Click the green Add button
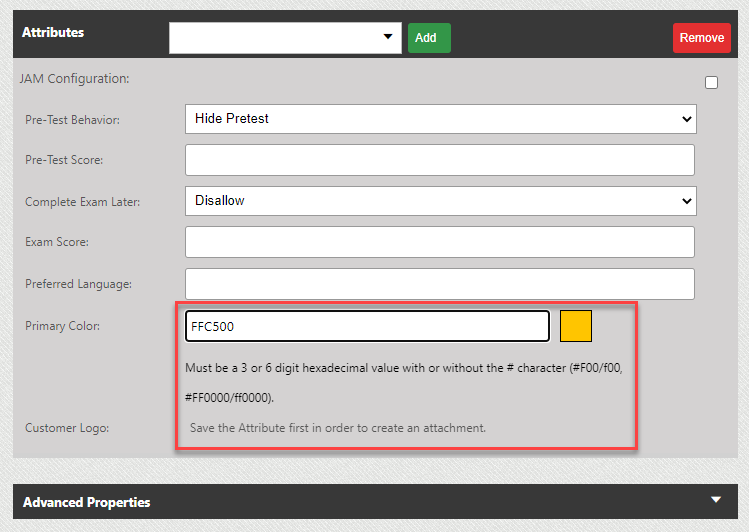This screenshot has height=532, width=749. tap(428, 38)
